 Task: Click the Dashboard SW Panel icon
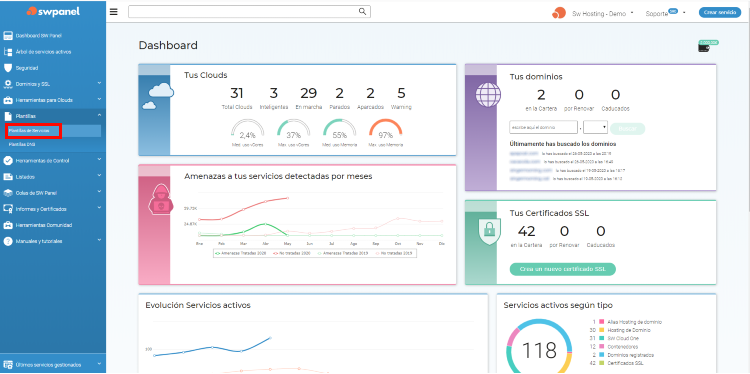tap(8, 36)
